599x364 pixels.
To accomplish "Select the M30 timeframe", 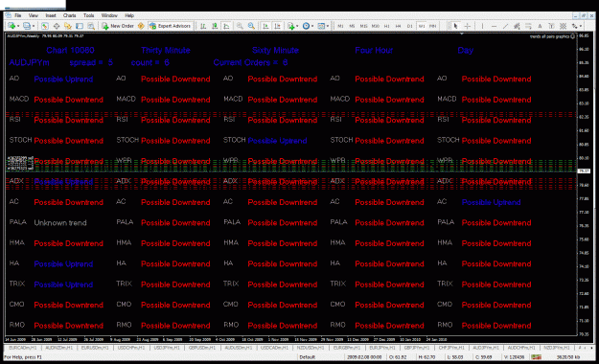I will pos(376,26).
